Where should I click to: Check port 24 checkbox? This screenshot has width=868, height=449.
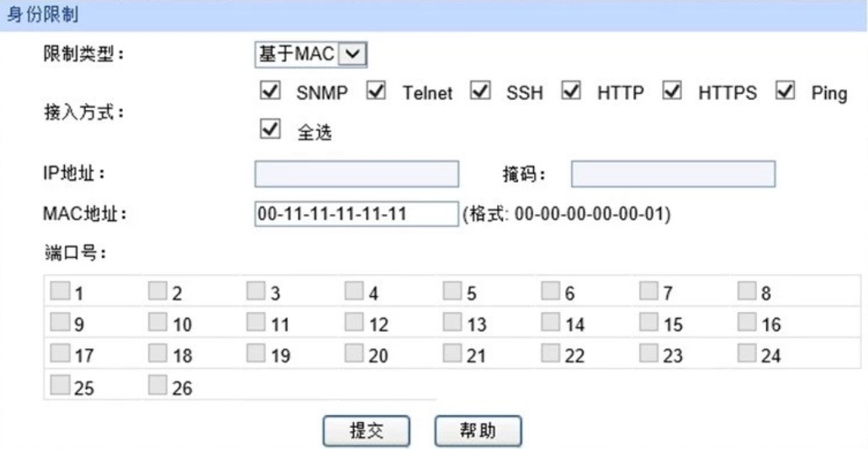pos(747,351)
